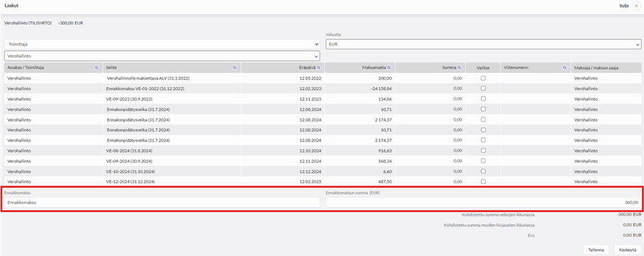Click the 'VE-08-2024 (31.8.2024)' description cell
The width and height of the screenshot is (644, 256).
129,150
